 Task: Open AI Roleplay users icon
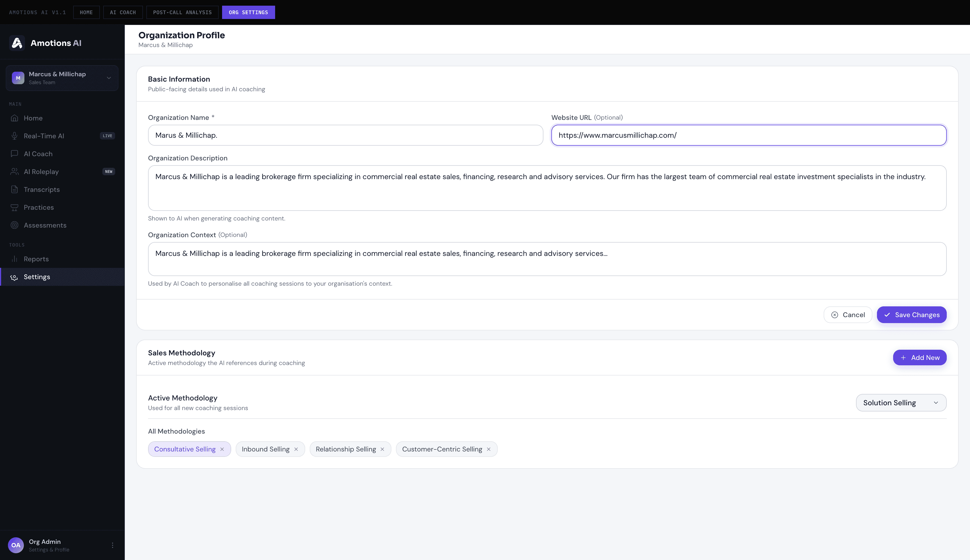click(x=14, y=171)
